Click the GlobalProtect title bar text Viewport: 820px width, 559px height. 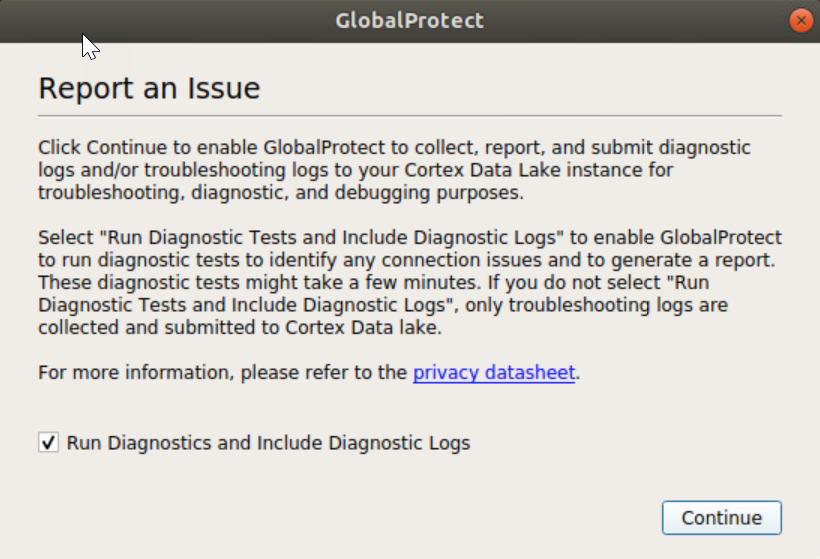click(x=410, y=20)
